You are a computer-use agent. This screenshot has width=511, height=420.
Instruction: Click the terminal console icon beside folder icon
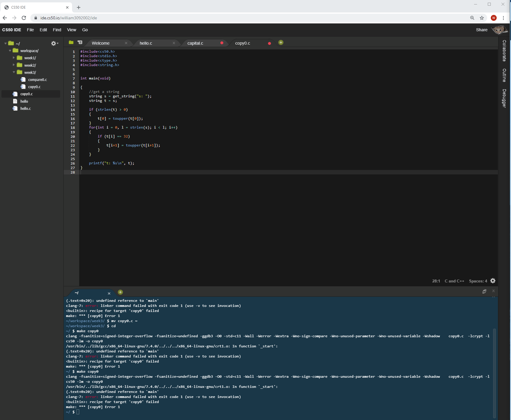click(80, 43)
